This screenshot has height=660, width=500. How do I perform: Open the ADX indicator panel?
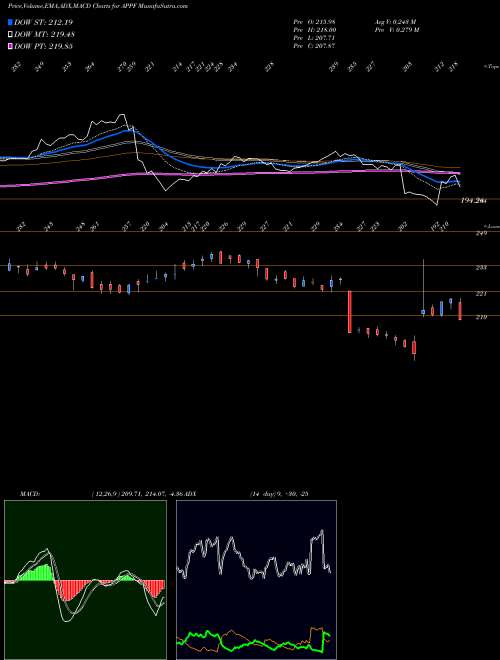tap(256, 580)
